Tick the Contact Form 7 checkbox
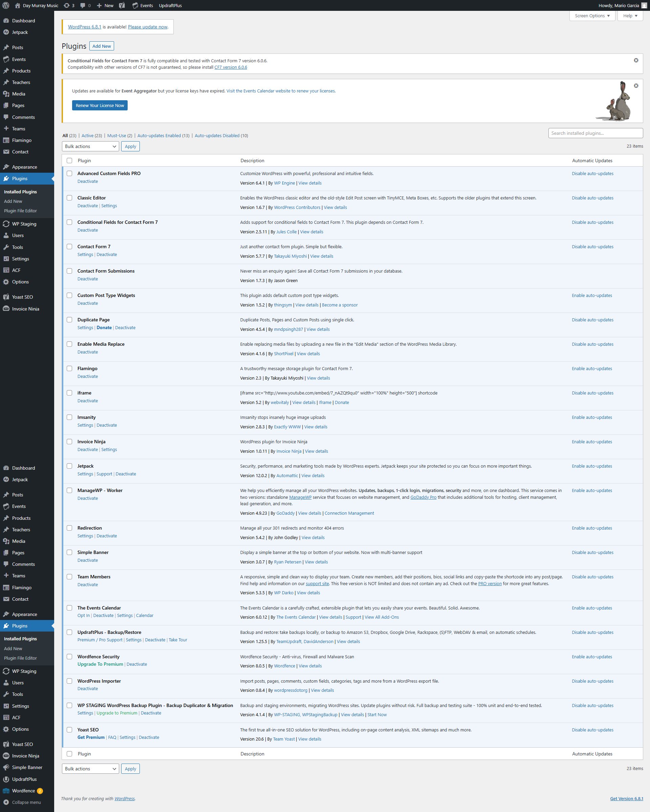 pyautogui.click(x=69, y=246)
